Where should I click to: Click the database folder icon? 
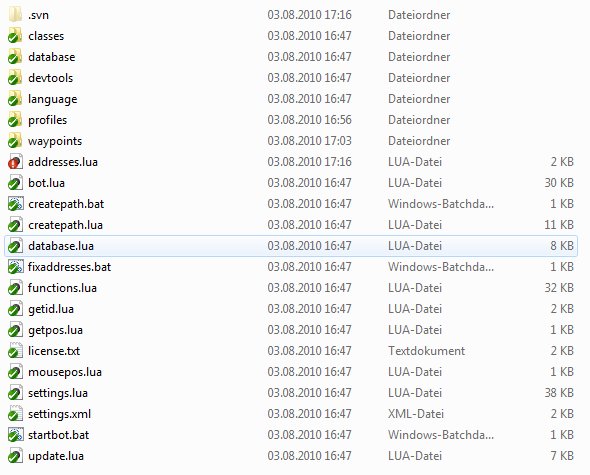click(x=15, y=57)
